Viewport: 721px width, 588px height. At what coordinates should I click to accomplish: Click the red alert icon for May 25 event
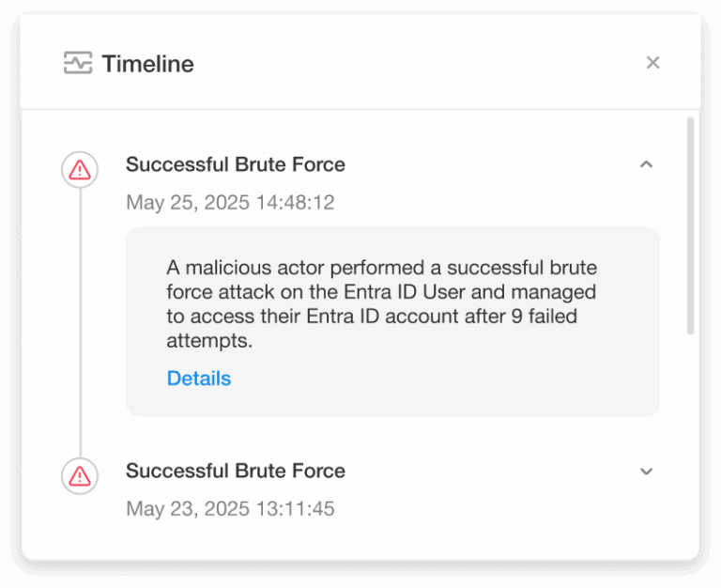[x=80, y=169]
